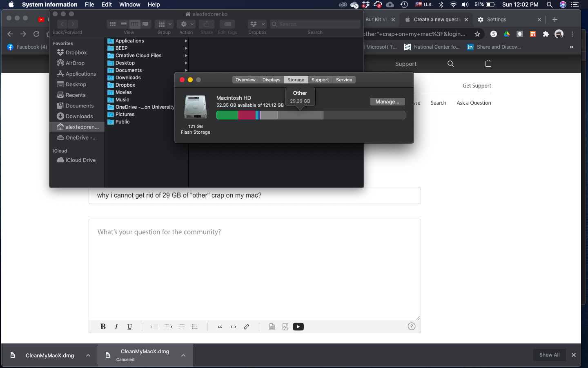Click the Manage... storage button
The image size is (588, 368).
(x=388, y=101)
